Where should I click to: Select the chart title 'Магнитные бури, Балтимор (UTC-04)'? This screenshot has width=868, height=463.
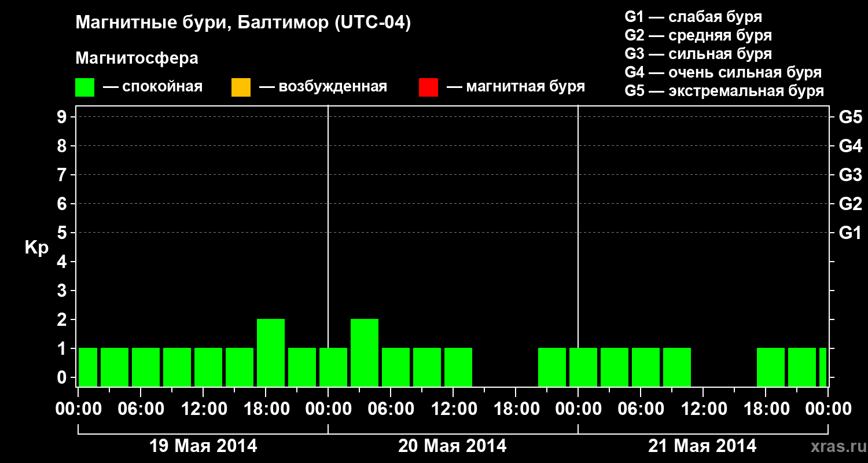pos(243,23)
